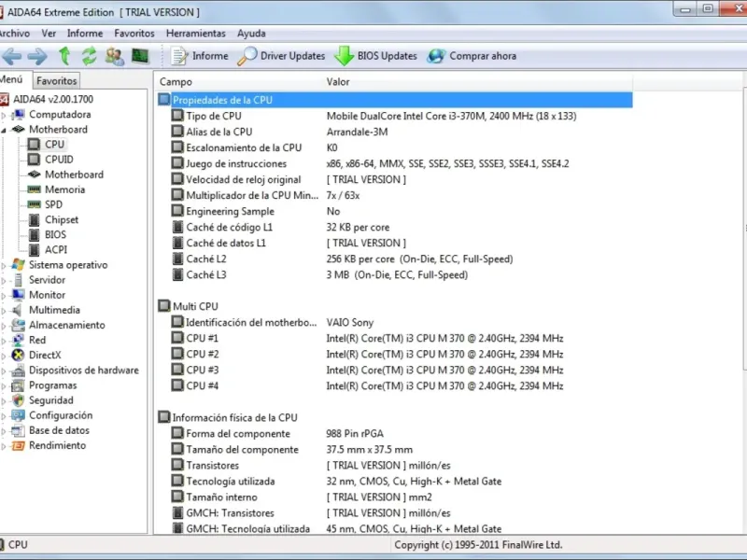Viewport: 747px width, 560px height.
Task: Select the CPU chip icon in tree
Action: pos(34,145)
